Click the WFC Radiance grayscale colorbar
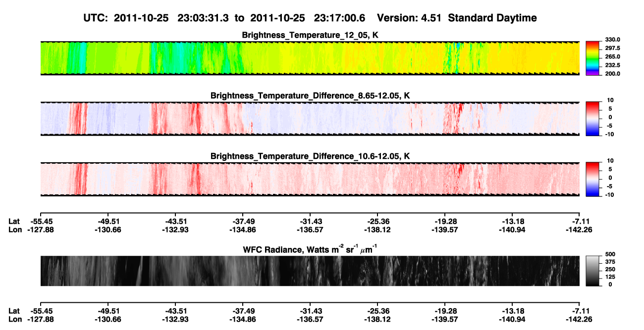644x330 pixels. (x=592, y=271)
